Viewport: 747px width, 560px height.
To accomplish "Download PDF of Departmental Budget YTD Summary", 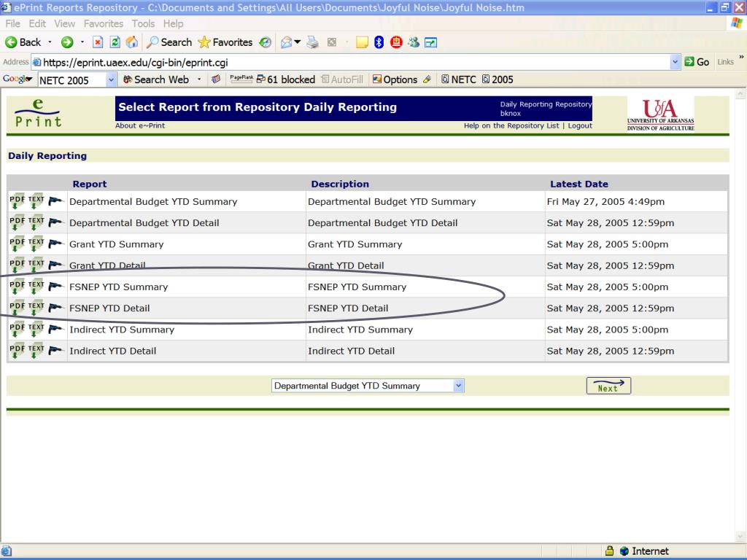I will pyautogui.click(x=18, y=201).
